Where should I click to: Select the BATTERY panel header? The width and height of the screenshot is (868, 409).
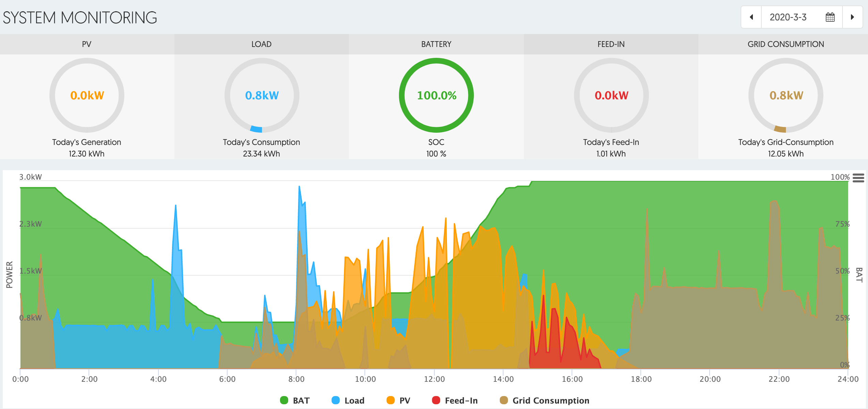(x=436, y=44)
